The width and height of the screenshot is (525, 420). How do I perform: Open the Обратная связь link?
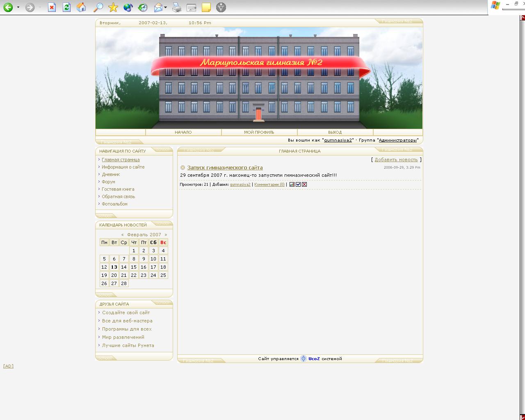119,197
